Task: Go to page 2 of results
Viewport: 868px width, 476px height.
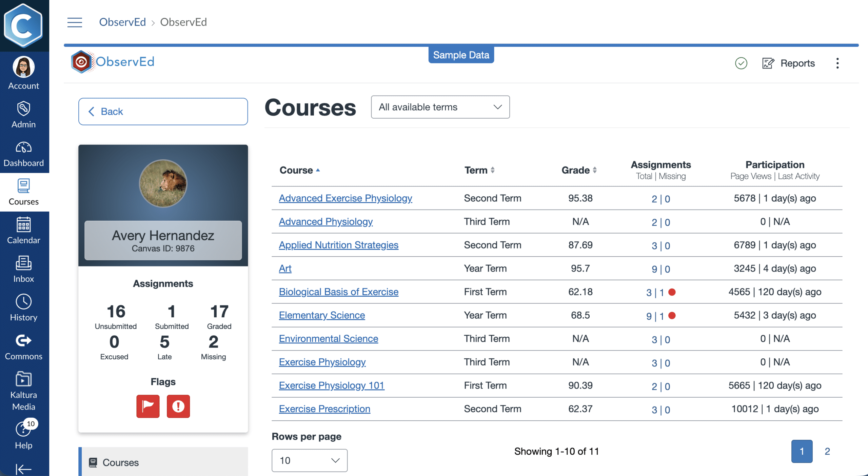Action: point(827,451)
